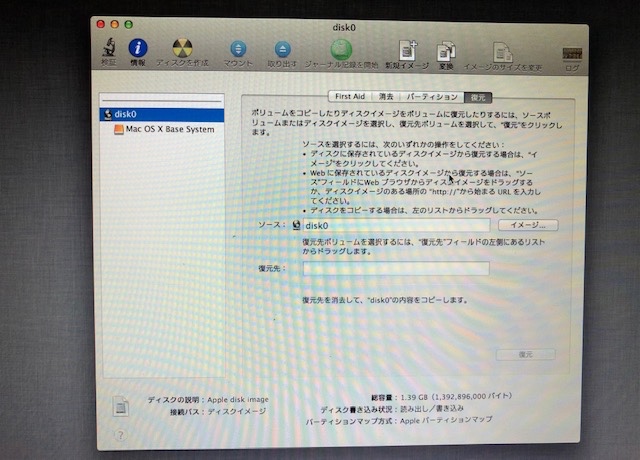The width and height of the screenshot is (640, 460).
Task: Click the red close window button
Action: tap(101, 24)
